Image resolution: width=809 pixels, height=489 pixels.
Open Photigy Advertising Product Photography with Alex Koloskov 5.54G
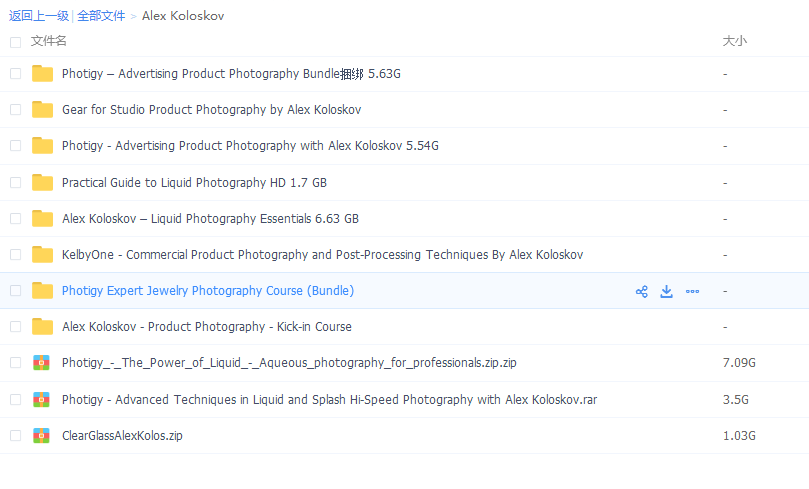250,146
